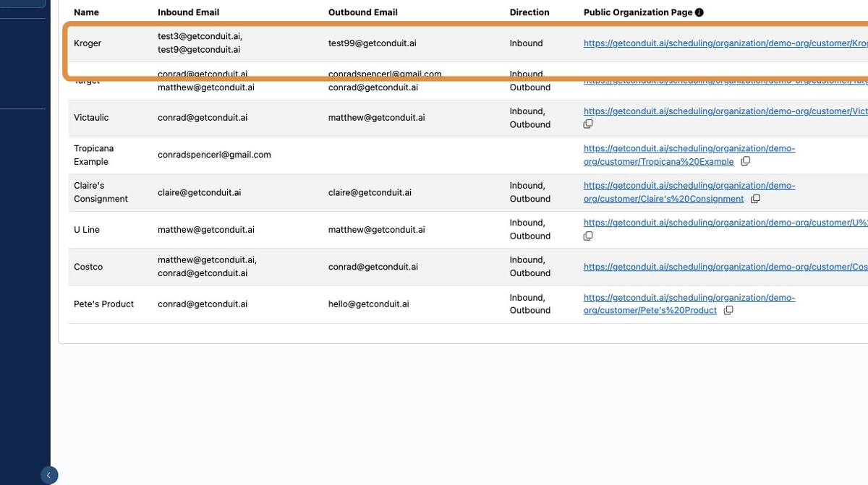Click Pete's Product inbound email conrad@getconduit.ai

[x=203, y=304]
